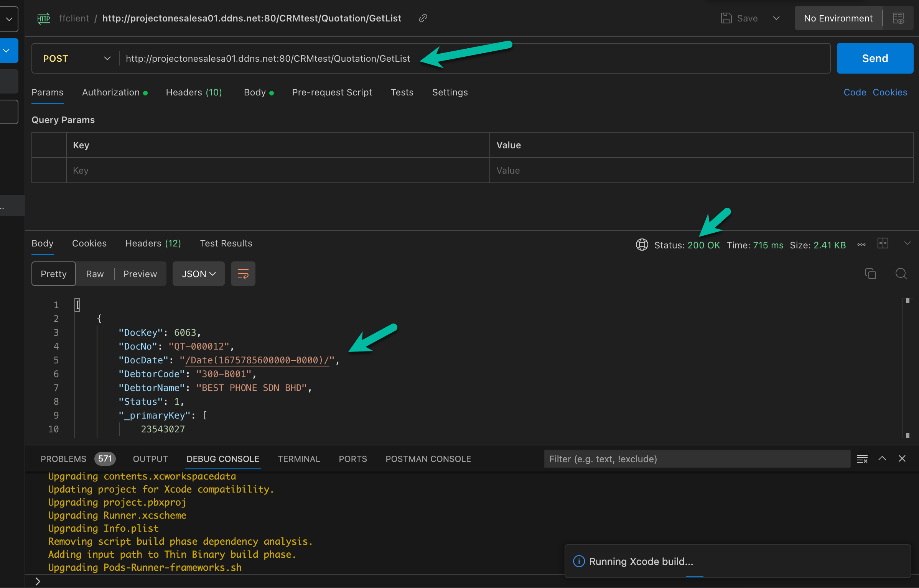Open the POSTMAN CONSOLE panel tab
919x588 pixels.
(428, 458)
